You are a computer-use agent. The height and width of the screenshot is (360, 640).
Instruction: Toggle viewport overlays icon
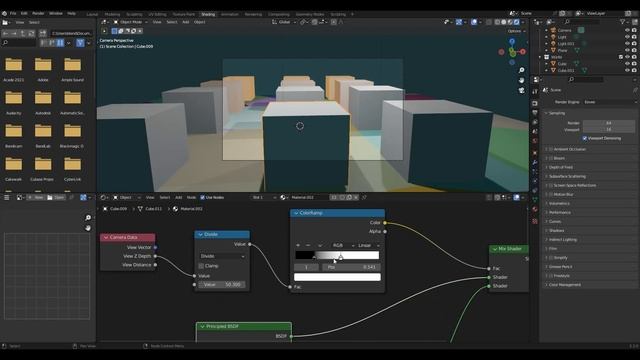tap(474, 22)
